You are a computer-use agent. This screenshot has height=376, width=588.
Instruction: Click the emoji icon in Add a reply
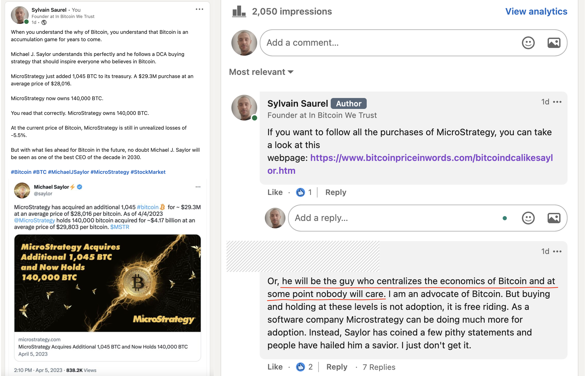pyautogui.click(x=528, y=218)
